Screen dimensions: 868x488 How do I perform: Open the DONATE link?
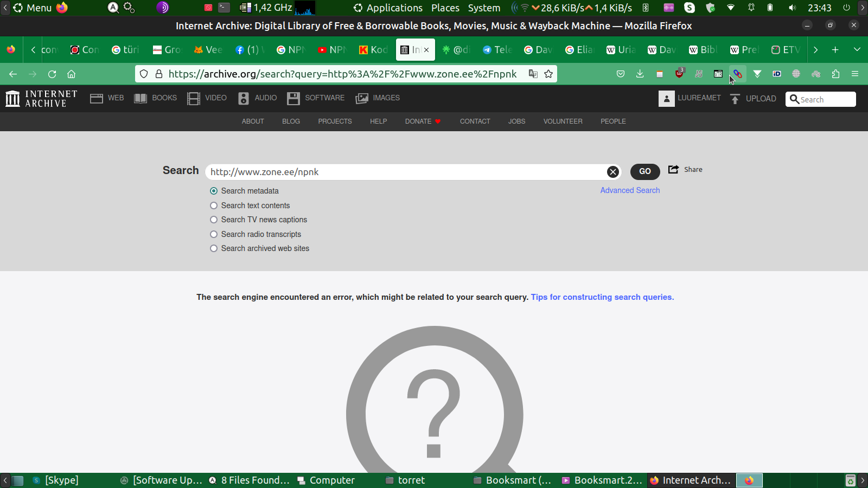(423, 121)
